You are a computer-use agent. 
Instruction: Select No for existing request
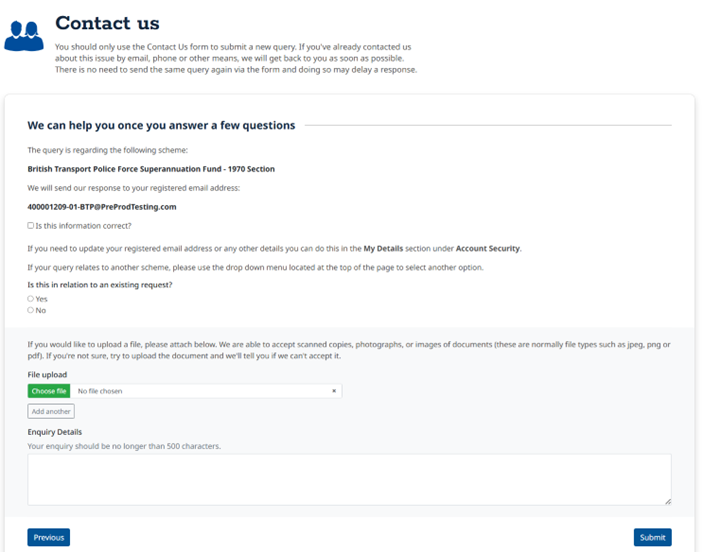coord(31,310)
